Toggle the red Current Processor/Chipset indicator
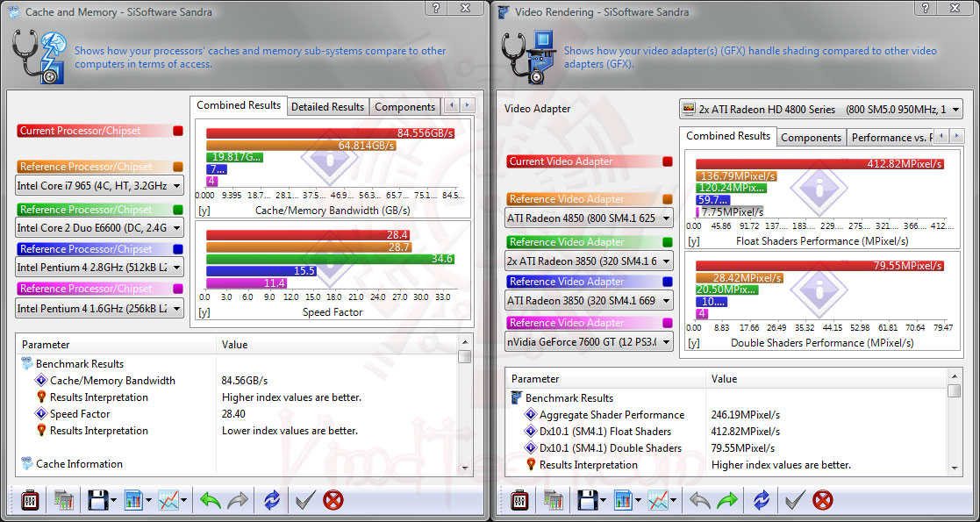Image resolution: width=980 pixels, height=522 pixels. (x=177, y=132)
